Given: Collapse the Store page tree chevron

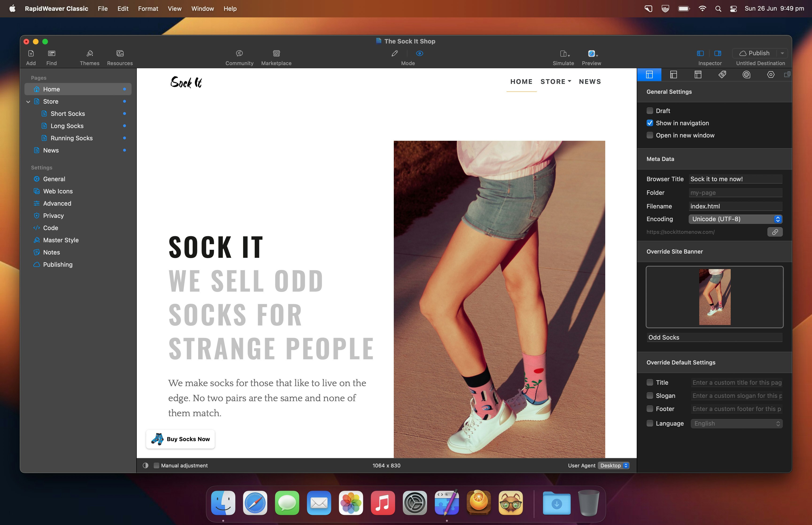Looking at the screenshot, I should (x=28, y=102).
